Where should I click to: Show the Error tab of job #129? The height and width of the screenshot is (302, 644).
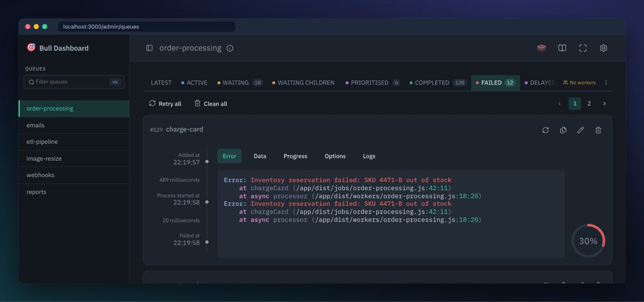[x=229, y=156]
